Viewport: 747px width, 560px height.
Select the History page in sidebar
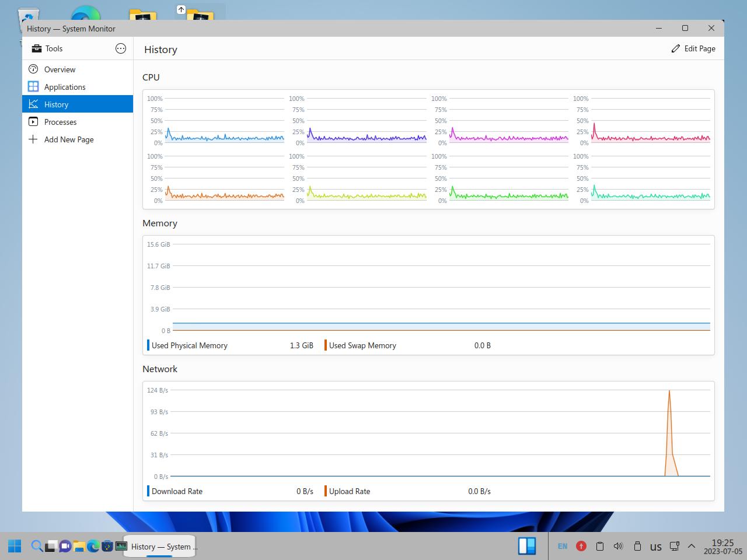pyautogui.click(x=56, y=104)
